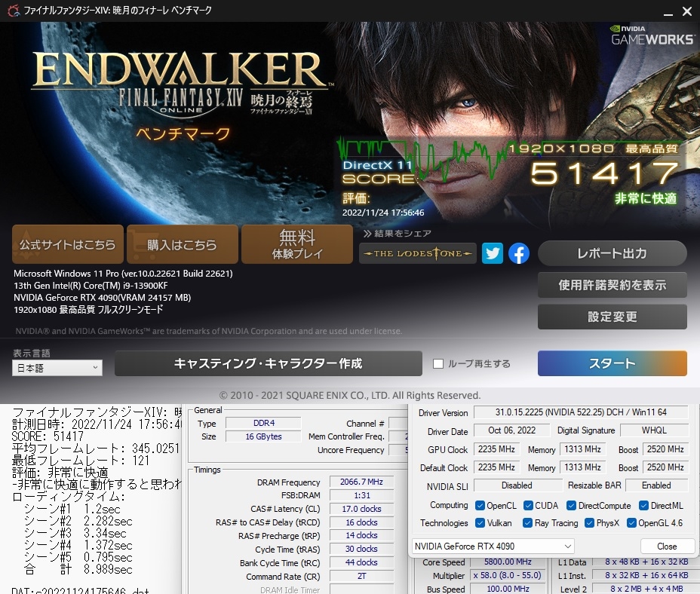
Task: Click GPU Clock 2235 MHz field
Action: click(496, 449)
